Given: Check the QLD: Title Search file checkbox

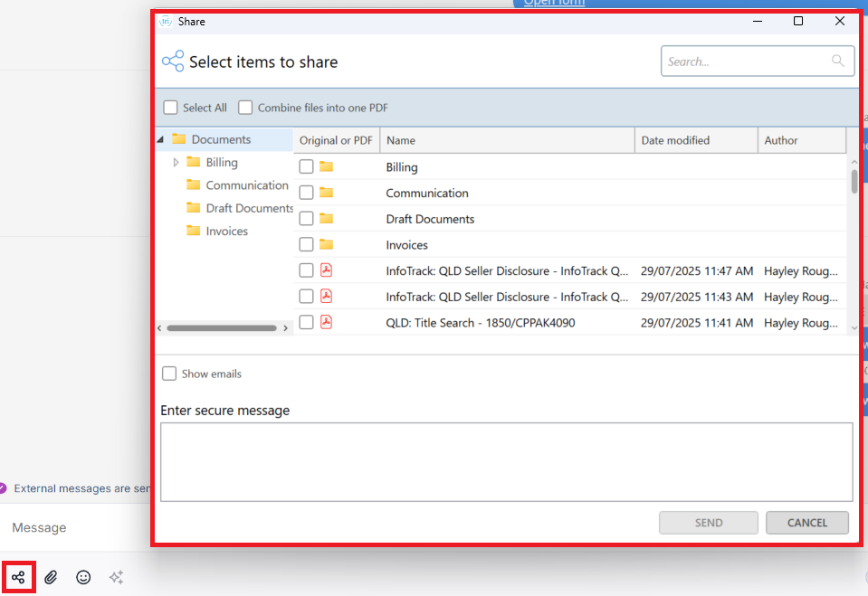Looking at the screenshot, I should 306,322.
